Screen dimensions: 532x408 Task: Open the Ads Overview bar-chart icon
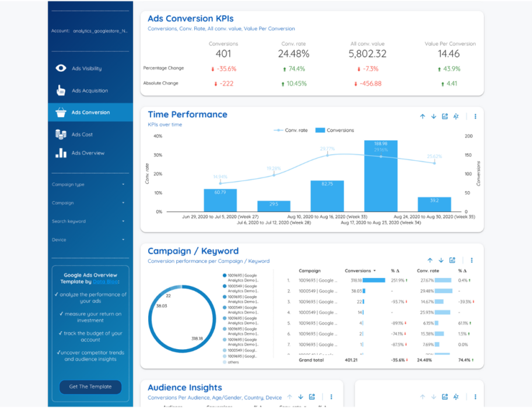tap(61, 153)
